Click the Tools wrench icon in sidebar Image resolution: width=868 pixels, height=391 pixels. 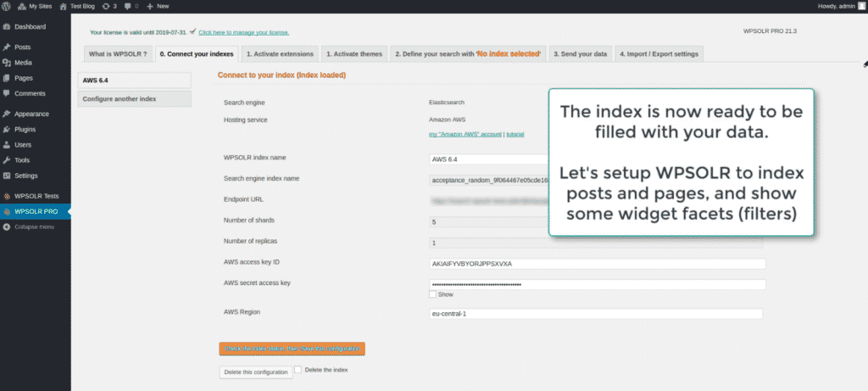click(x=7, y=160)
